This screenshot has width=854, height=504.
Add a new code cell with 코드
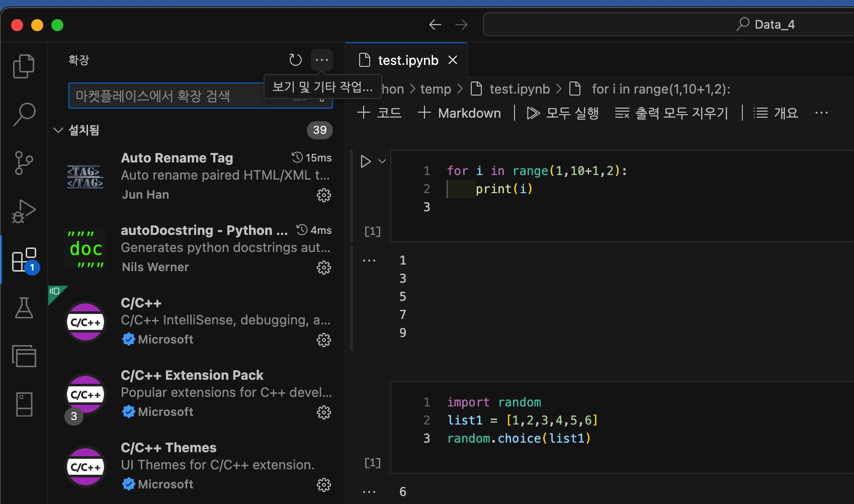point(379,113)
